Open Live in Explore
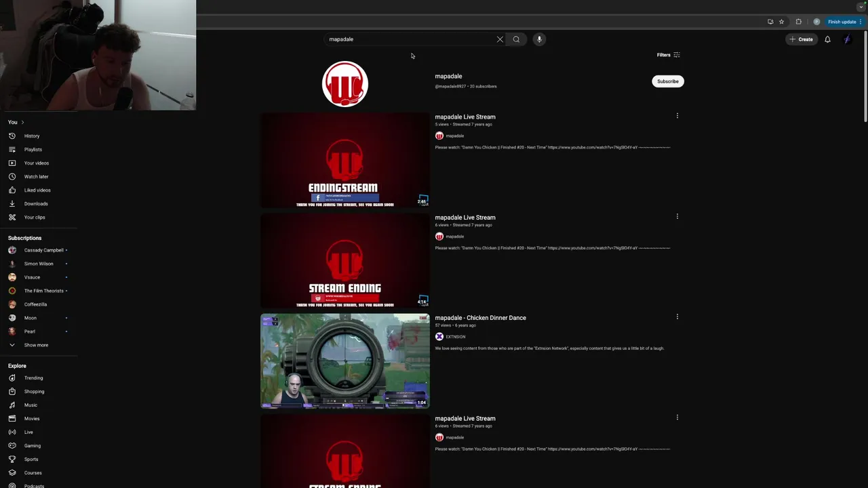This screenshot has width=868, height=488. pos(39,432)
